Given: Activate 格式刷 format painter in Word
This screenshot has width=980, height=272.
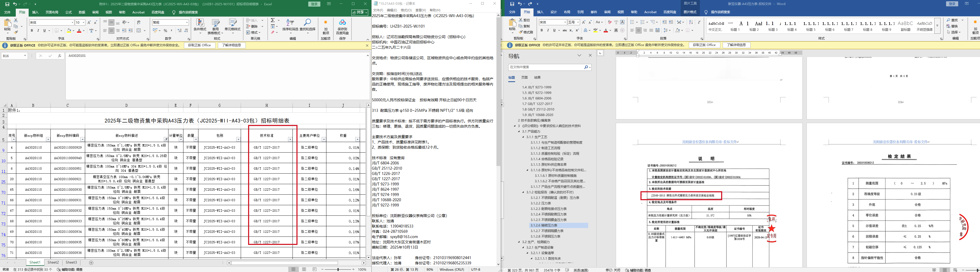Looking at the screenshot, I should tap(526, 32).
